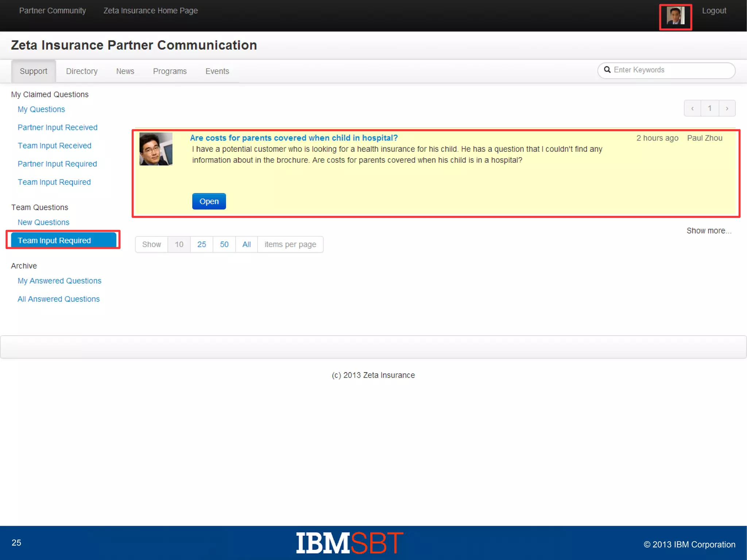
Task: Click the '2 hours ago' timestamp
Action: pos(657,138)
